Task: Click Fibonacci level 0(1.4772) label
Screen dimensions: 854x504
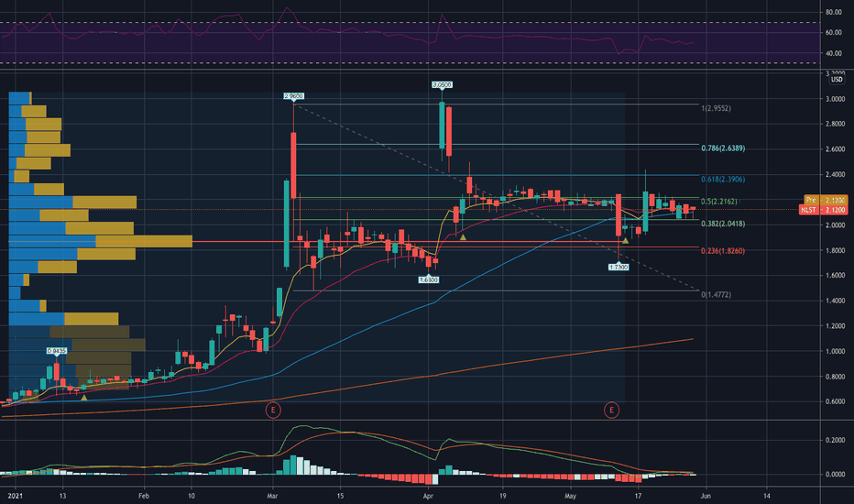Action: click(x=717, y=295)
